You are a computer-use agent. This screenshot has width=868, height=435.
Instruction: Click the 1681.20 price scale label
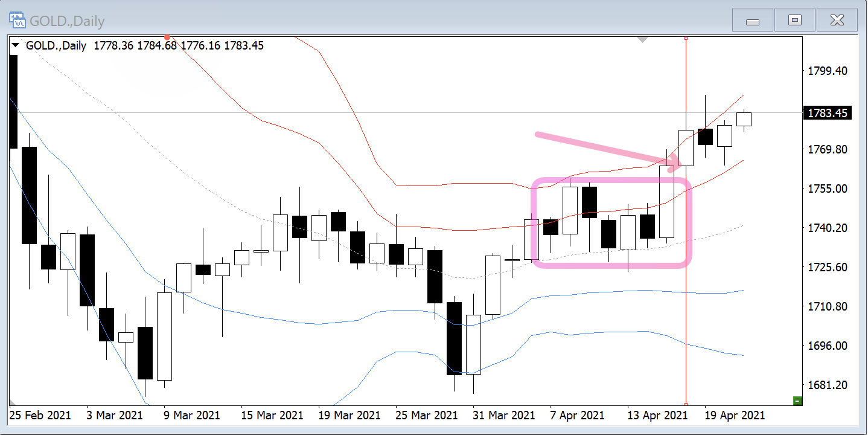pyautogui.click(x=827, y=385)
